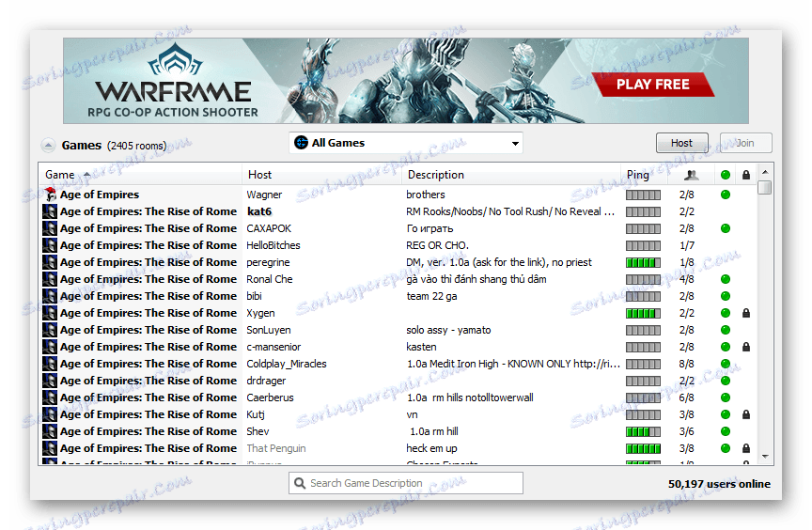Click the game icon in Coldplay_Miracles' row

[x=50, y=364]
